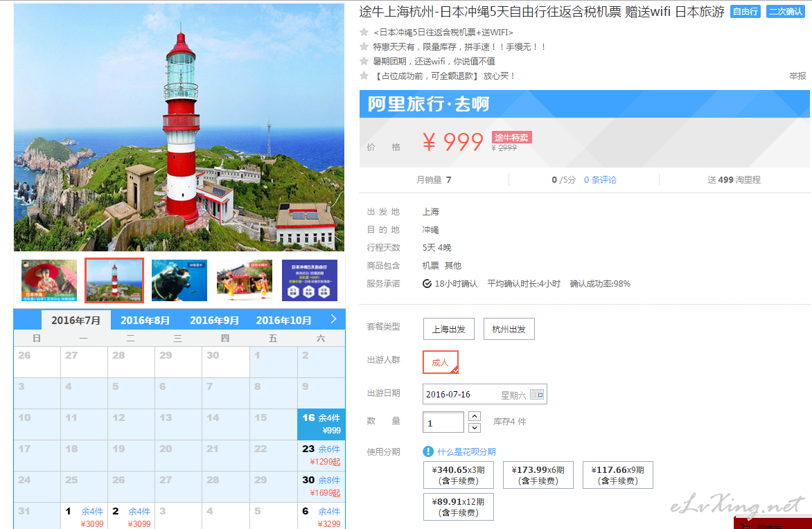The width and height of the screenshot is (812, 529).
Task: Click the 月销量 7 sales text
Action: click(x=434, y=179)
